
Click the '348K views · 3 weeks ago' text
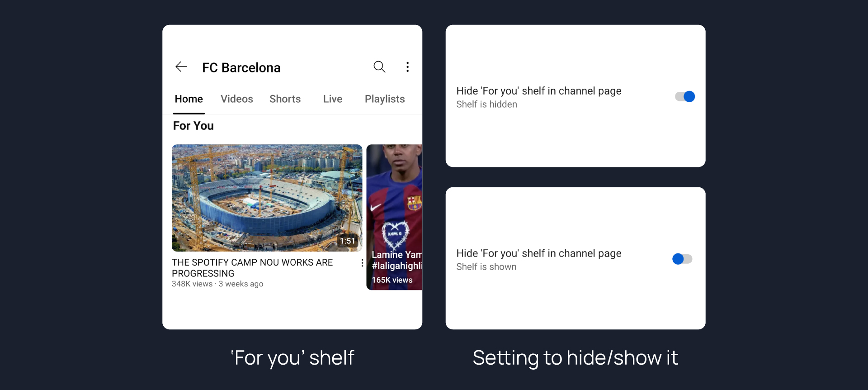click(x=217, y=284)
